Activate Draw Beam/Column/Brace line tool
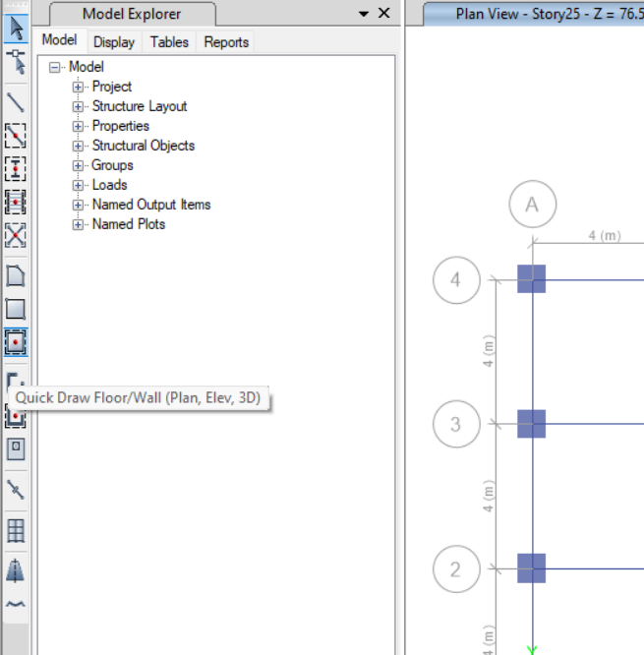The height and width of the screenshot is (655, 644). coord(16,102)
